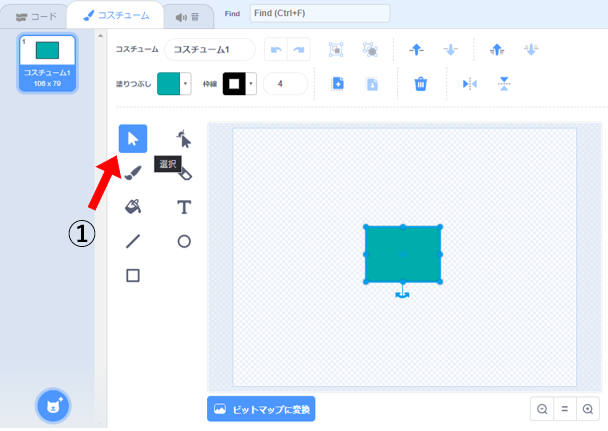The height and width of the screenshot is (431, 608).
Task: Paste the copied shape
Action: [x=372, y=84]
